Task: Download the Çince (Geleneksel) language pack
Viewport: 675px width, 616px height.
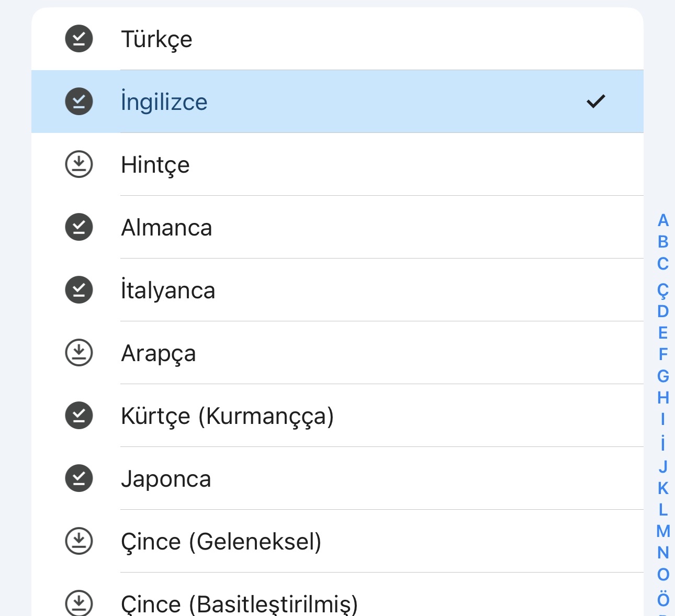Action: pos(79,541)
